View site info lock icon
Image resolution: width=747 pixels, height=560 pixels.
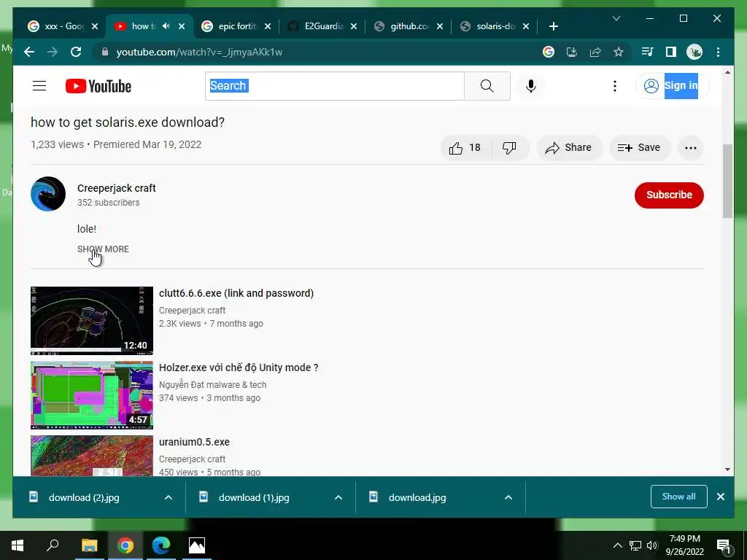105,52
